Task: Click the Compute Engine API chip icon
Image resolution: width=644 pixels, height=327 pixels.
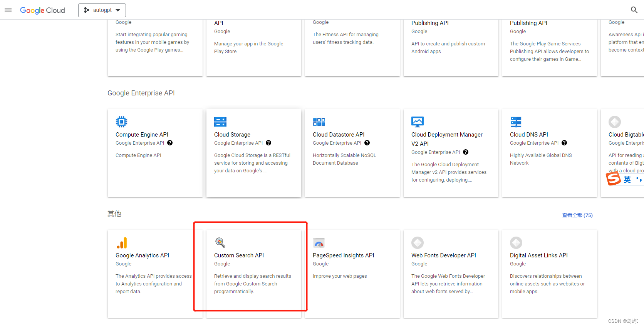Action: coord(121,122)
